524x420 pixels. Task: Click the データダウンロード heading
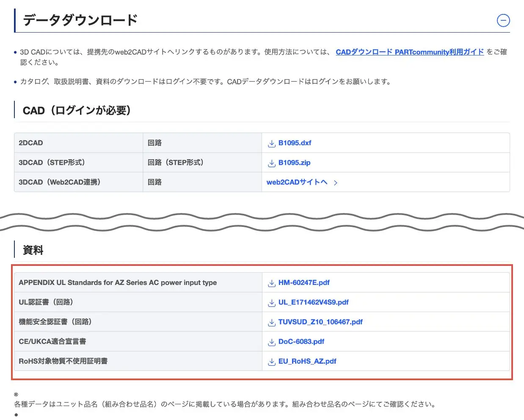(x=80, y=20)
